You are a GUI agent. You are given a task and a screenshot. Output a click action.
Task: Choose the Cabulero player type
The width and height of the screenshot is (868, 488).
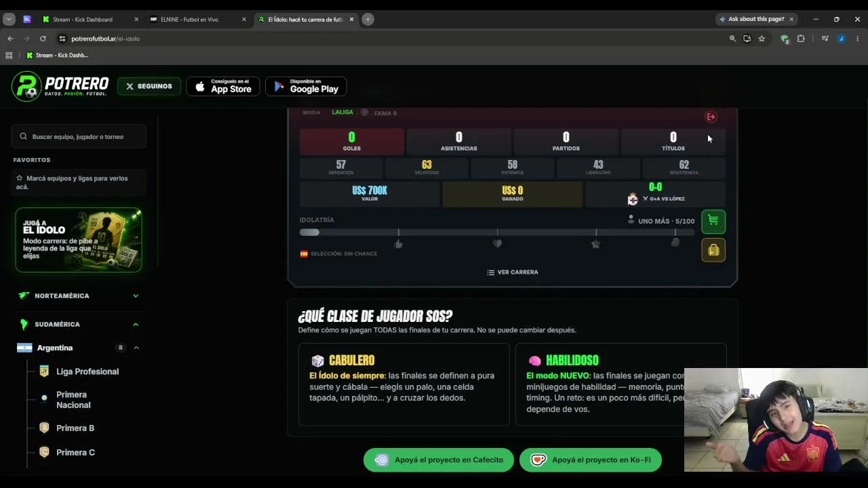tap(404, 384)
